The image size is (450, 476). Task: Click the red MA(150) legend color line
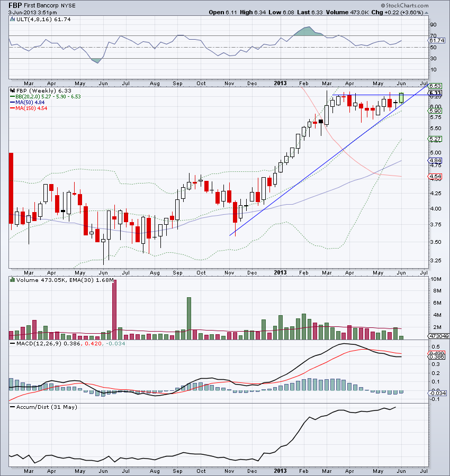click(x=13, y=108)
